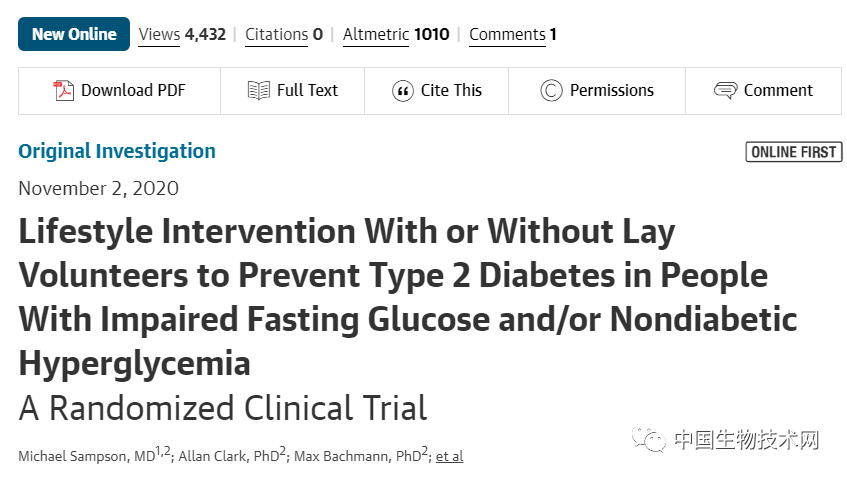
Task: Click the Comment button label
Action: (x=778, y=91)
